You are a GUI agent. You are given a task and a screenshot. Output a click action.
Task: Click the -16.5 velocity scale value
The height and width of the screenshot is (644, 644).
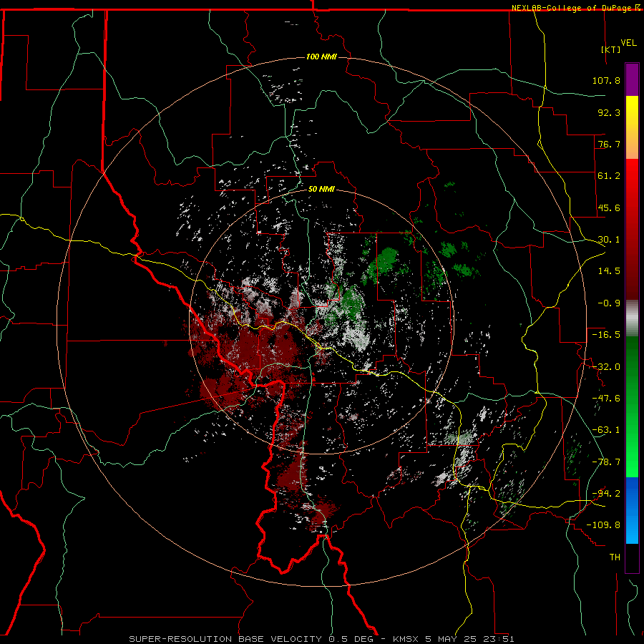[x=606, y=335]
